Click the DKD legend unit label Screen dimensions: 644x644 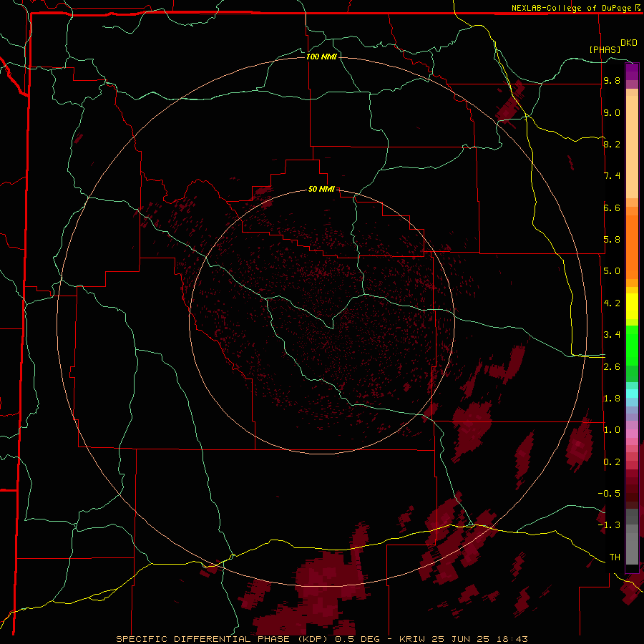pyautogui.click(x=629, y=43)
